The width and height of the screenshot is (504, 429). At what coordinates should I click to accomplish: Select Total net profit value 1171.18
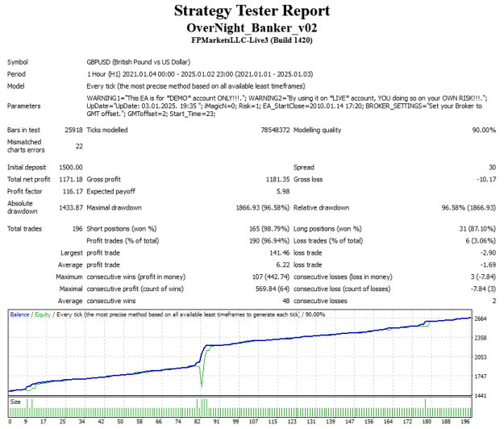tap(71, 179)
